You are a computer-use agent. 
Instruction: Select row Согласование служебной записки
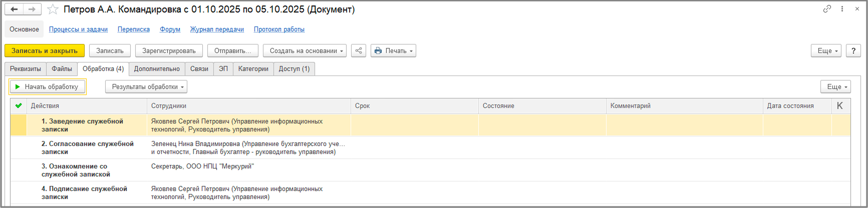tap(87, 147)
